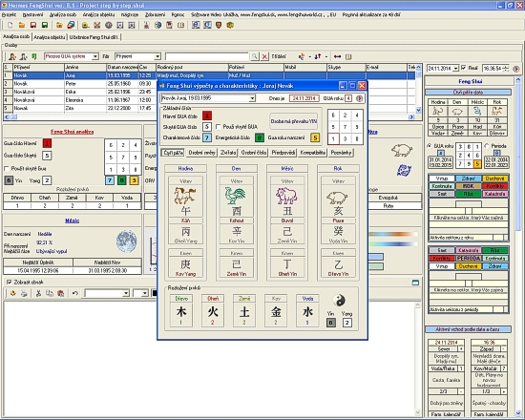Open the Zobrazení menu

(x=155, y=14)
